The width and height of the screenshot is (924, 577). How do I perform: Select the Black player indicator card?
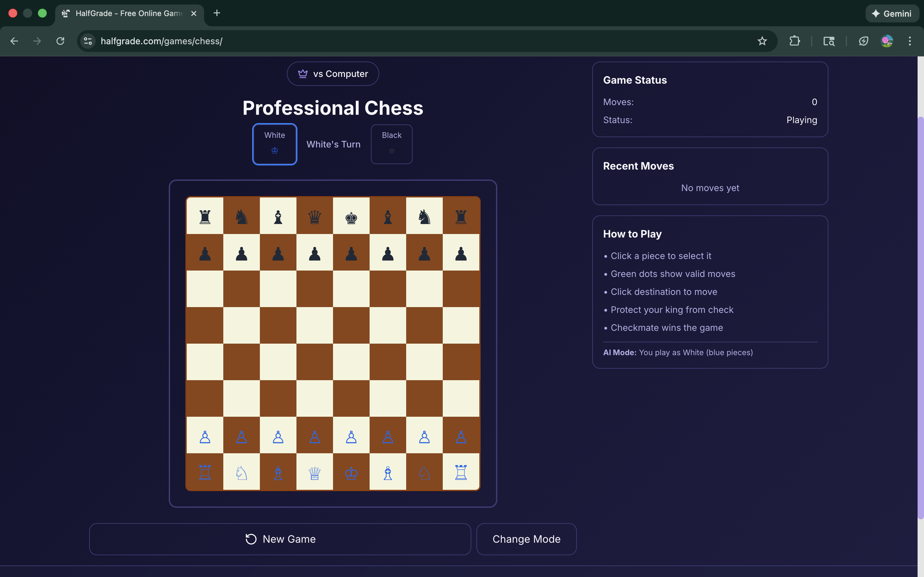coord(391,144)
